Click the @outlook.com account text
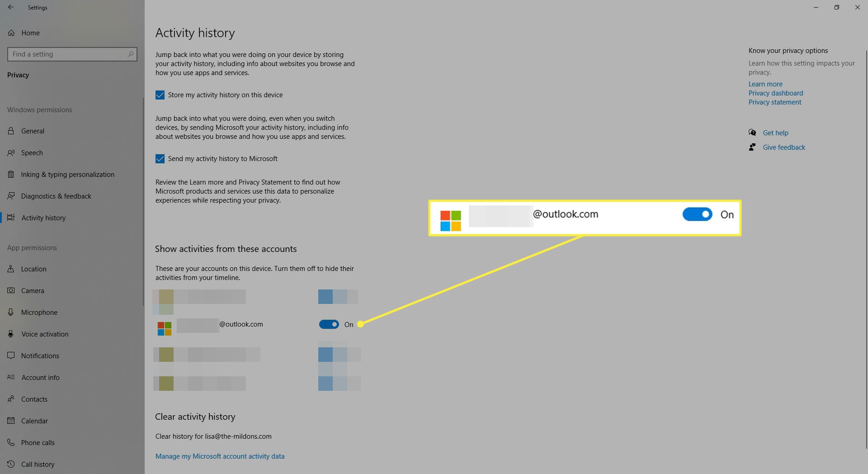The width and height of the screenshot is (868, 474). (241, 324)
